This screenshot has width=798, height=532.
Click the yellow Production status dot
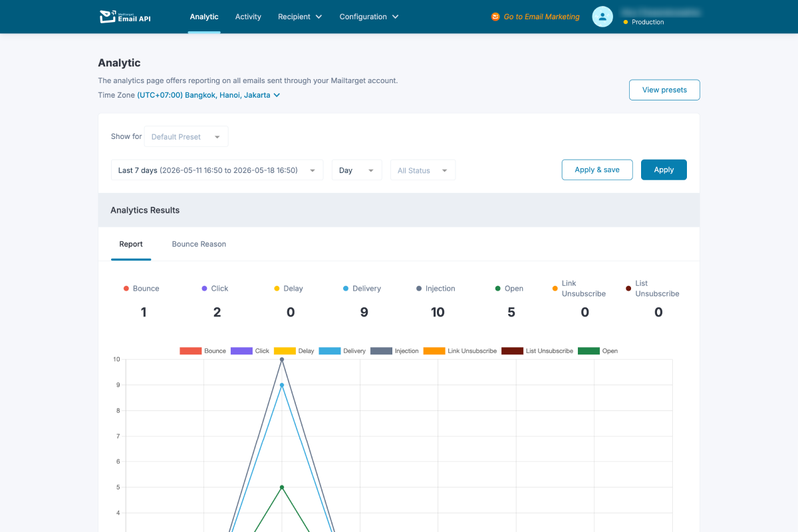626,22
